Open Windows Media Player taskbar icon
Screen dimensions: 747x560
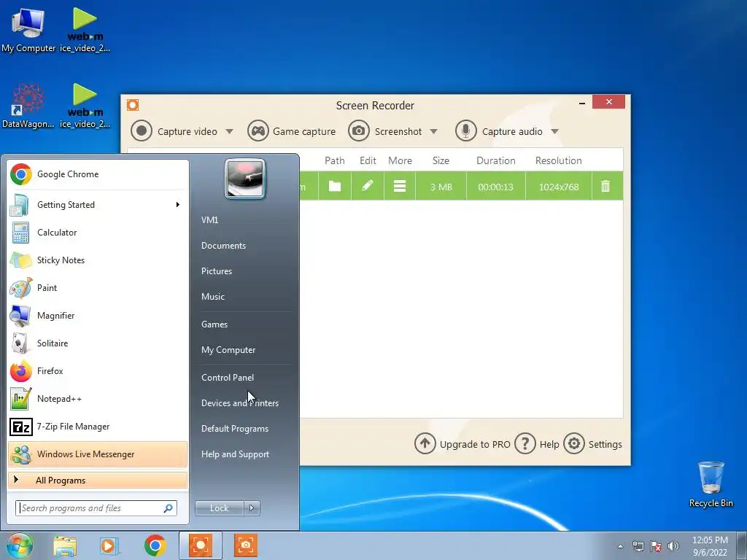(x=109, y=545)
